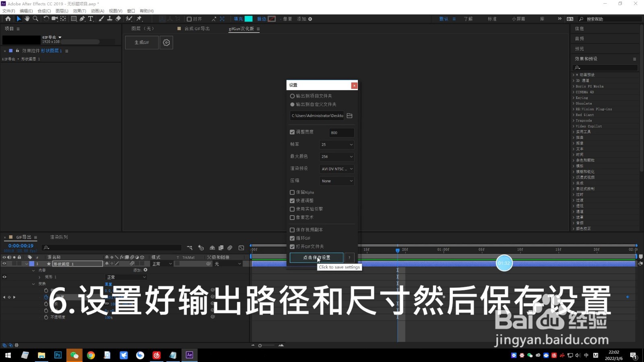Uncheck the 打开GIF文件夹 checkbox
This screenshot has width=644, height=362.
[292, 247]
